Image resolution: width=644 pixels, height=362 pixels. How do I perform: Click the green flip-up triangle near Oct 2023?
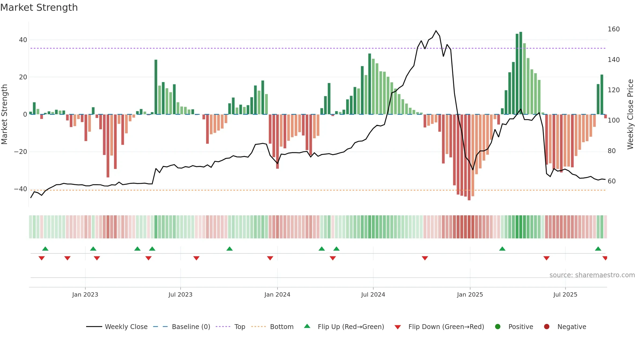[x=229, y=249]
